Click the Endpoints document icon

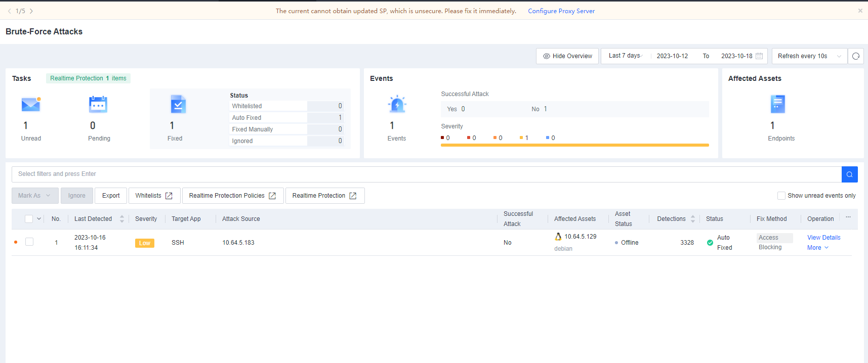click(x=777, y=105)
